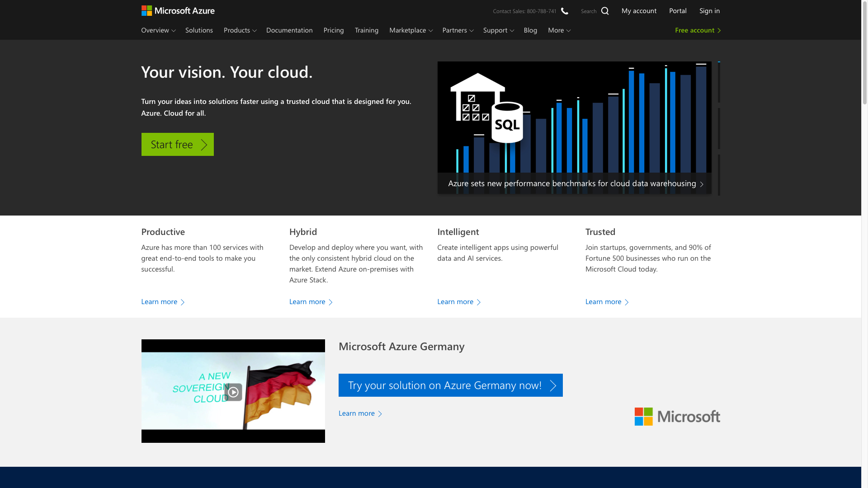Select the second carousel slide indicator
This screenshot has width=868, height=488.
click(719, 128)
